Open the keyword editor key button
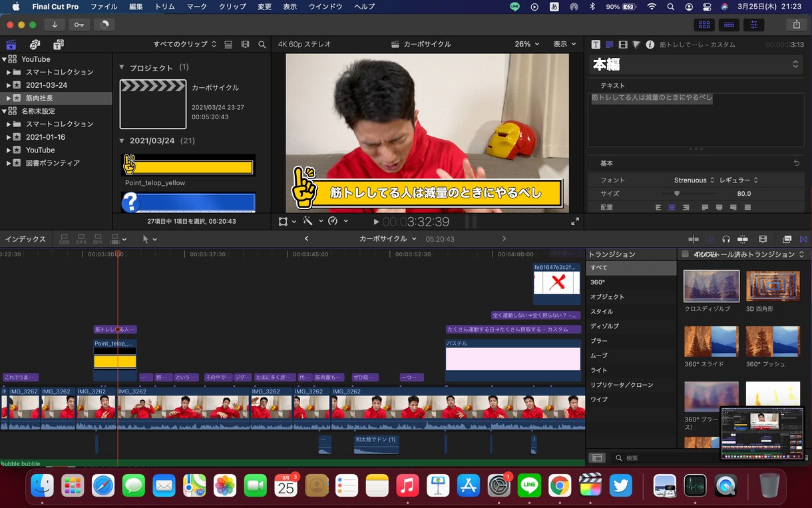The image size is (812, 508). pyautogui.click(x=79, y=25)
